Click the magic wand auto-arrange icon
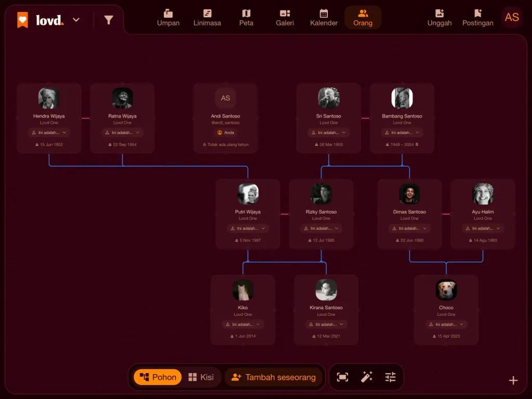 [366, 377]
